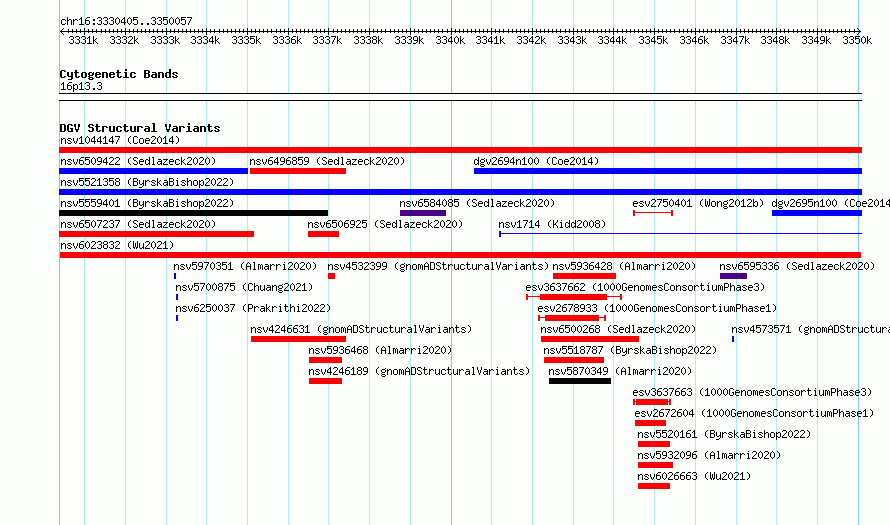
Task: Select the 16p13.3 band label
Action: pos(81,86)
